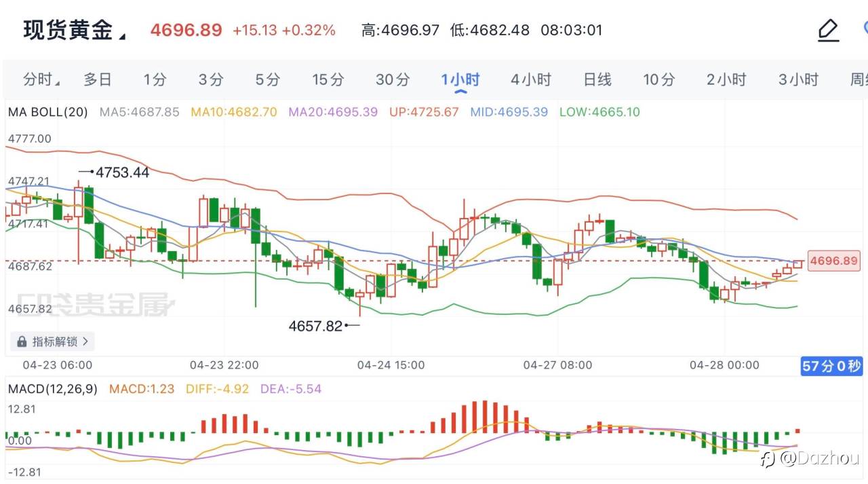The height and width of the screenshot is (484, 868).
Task: Click the 4753.44 high price marker
Action: 122,172
